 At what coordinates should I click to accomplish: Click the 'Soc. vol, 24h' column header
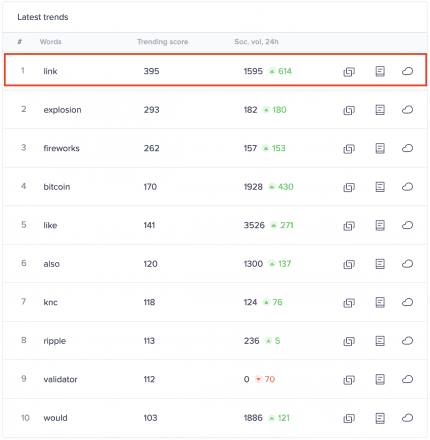(x=256, y=42)
